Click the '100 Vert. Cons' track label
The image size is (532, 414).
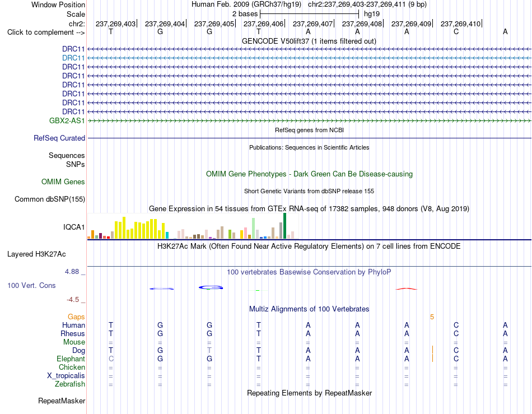tap(31, 285)
